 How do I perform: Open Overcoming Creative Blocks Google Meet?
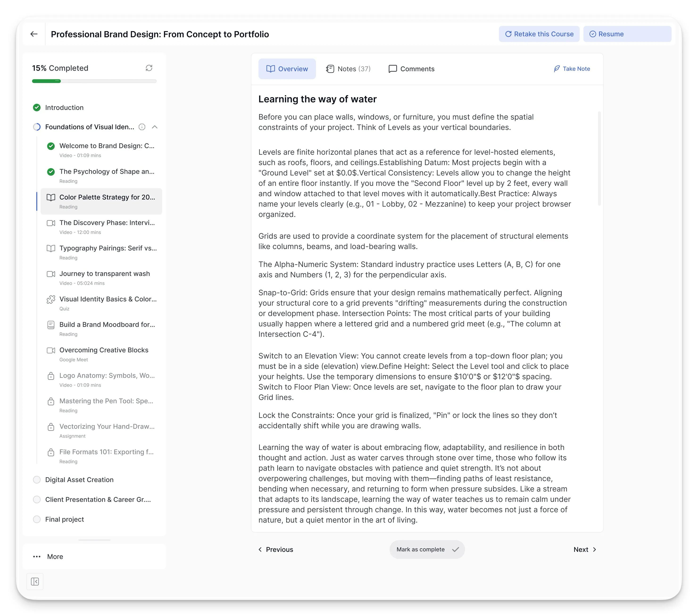(x=101, y=354)
